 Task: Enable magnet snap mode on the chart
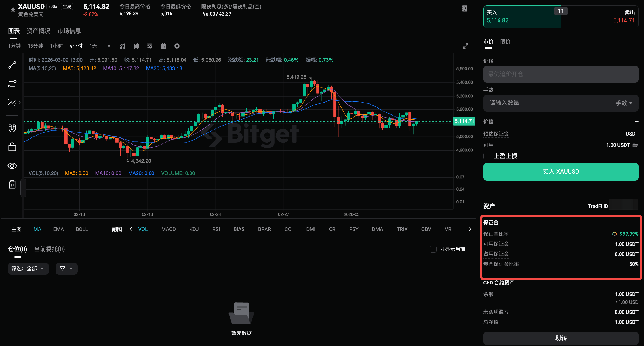(12, 128)
